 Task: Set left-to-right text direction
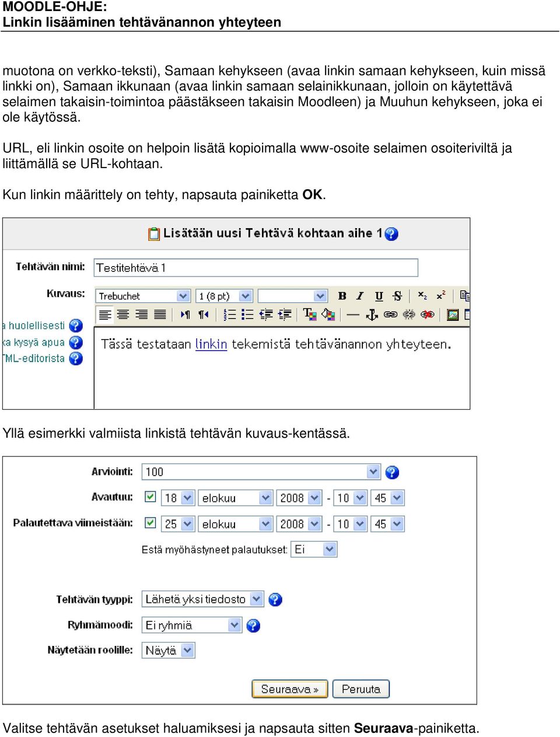(185, 315)
